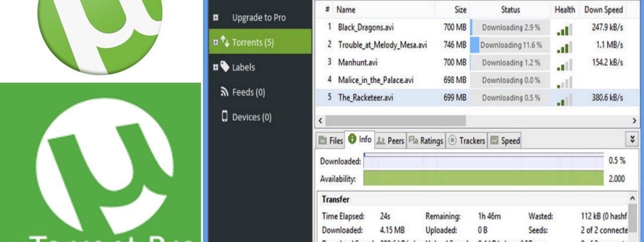Click the 698 MB size cell
644x242 pixels.
455,80
